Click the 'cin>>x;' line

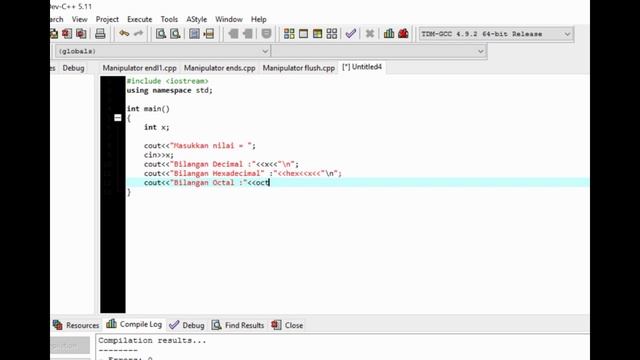tap(158, 155)
